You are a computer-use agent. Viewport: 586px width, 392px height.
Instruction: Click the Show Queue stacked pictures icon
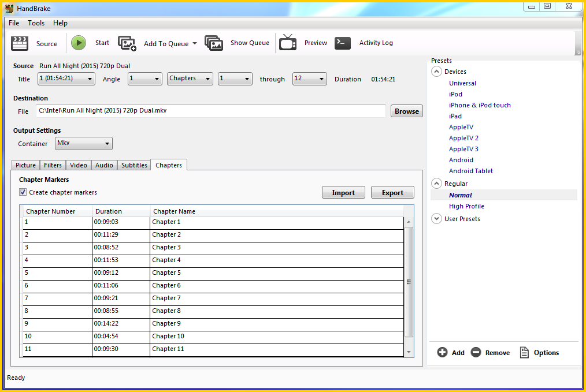(214, 43)
